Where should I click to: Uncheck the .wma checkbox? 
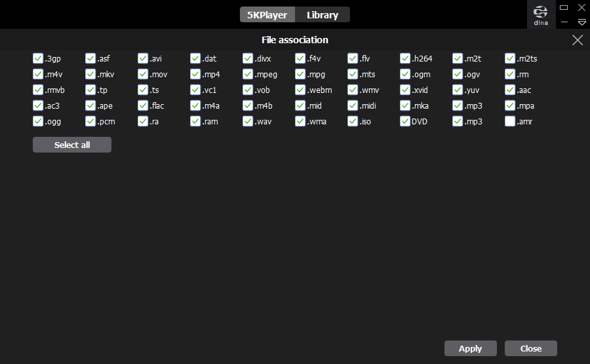tap(300, 121)
